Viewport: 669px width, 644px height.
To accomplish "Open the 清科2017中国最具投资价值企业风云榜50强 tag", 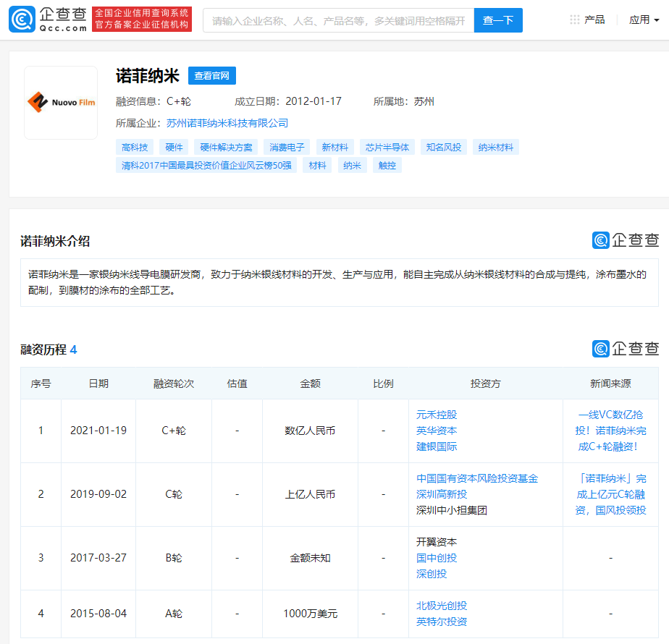I will 206,166.
